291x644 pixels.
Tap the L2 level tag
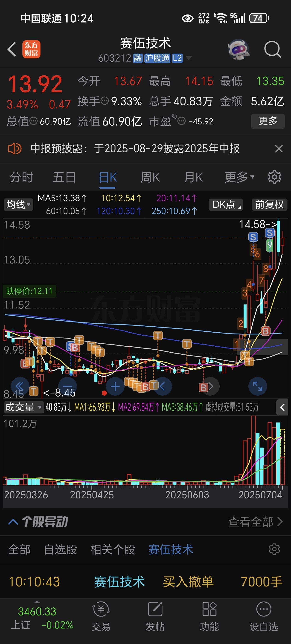[177, 58]
